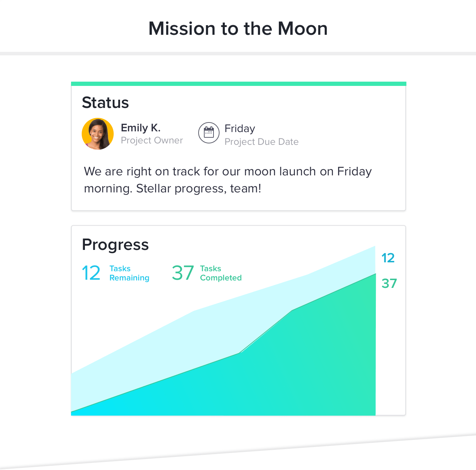The height and width of the screenshot is (470, 476).
Task: Click the calendar icon beside Friday
Action: point(209,133)
